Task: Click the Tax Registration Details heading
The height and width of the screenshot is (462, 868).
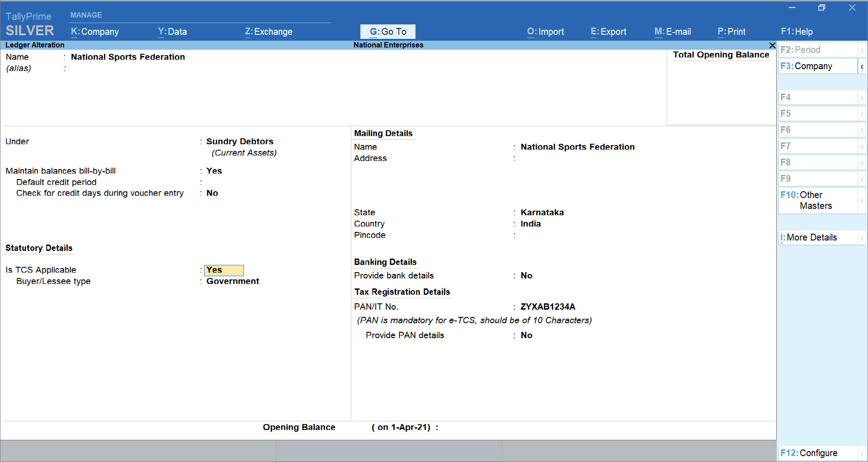Action: 402,292
